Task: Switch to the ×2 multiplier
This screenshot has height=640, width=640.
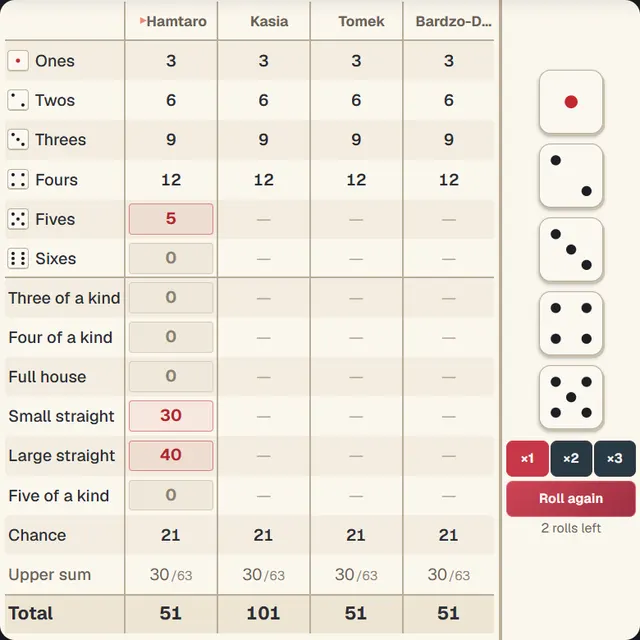Action: coord(571,458)
